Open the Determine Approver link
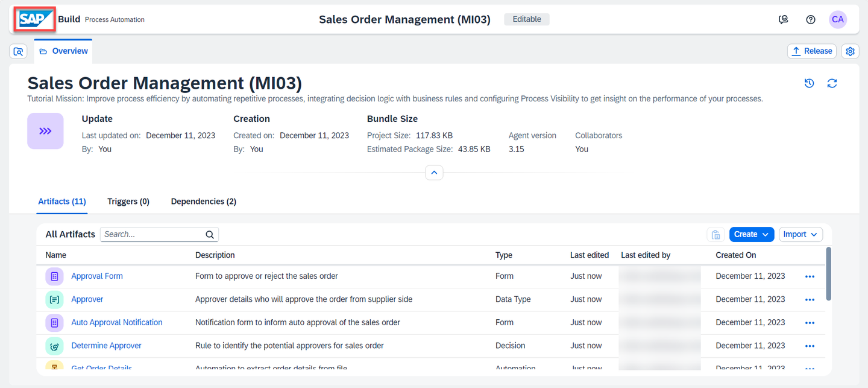 click(x=107, y=346)
